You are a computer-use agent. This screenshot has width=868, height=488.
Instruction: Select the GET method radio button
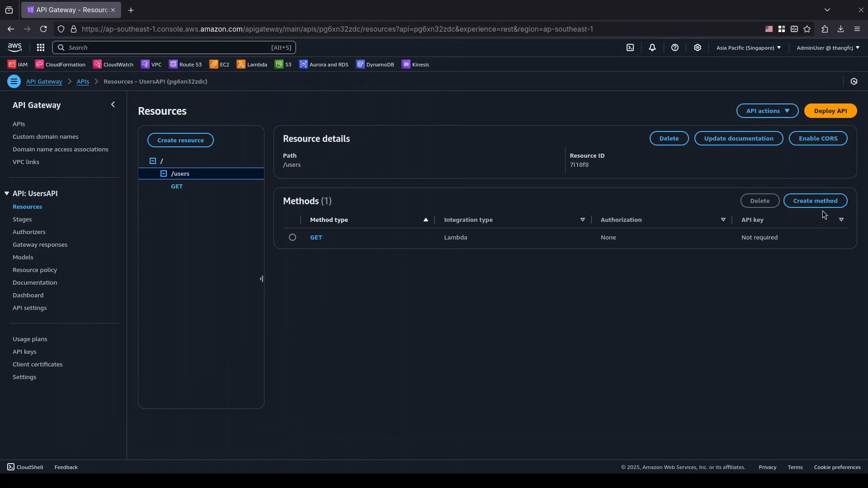click(x=292, y=238)
